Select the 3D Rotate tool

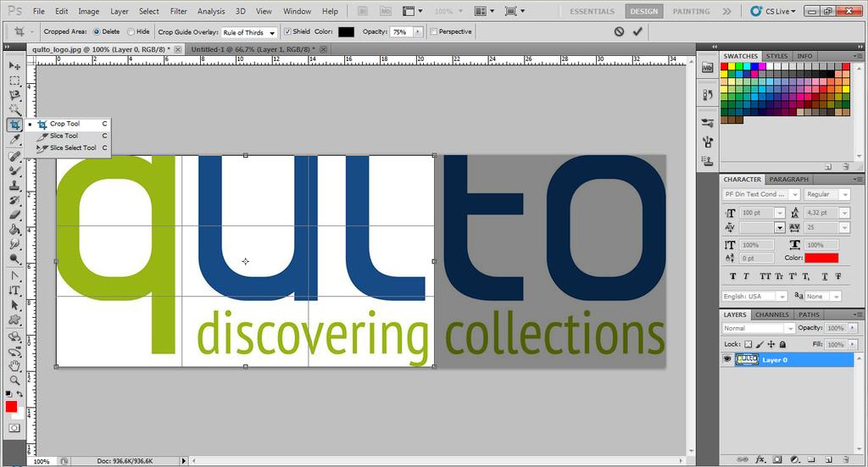[14, 337]
